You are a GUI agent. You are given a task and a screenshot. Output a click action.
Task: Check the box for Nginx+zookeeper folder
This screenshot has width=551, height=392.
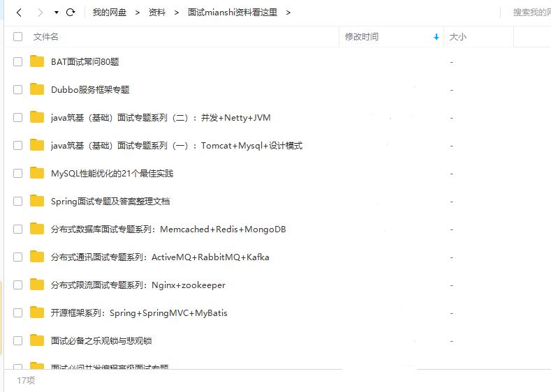tap(17, 285)
